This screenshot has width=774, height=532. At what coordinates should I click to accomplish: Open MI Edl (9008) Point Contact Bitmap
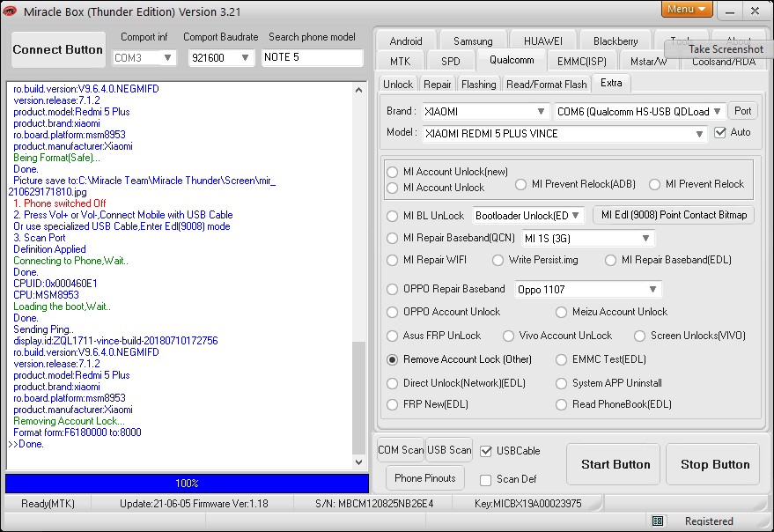[x=674, y=215]
